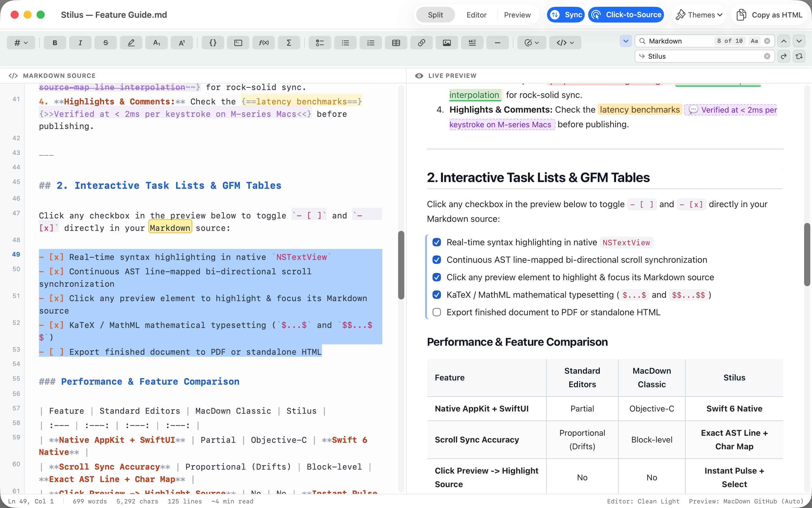Uncheck the Real-time syntax highlighting checkbox
The image size is (812, 508).
pyautogui.click(x=436, y=242)
